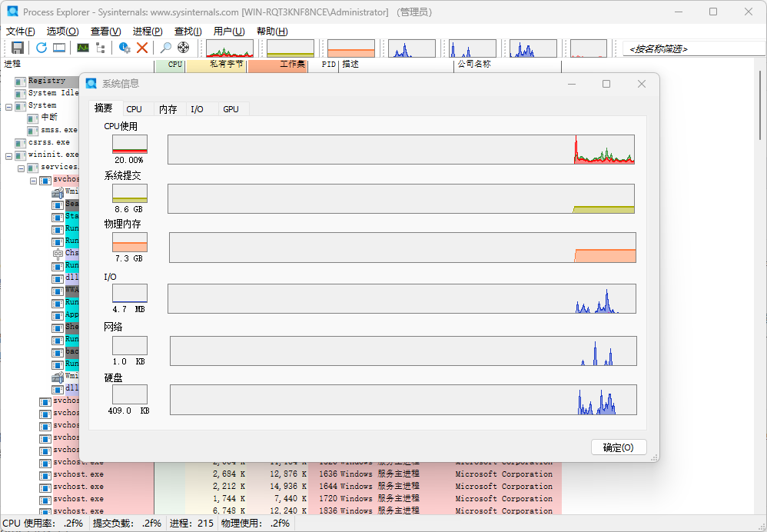This screenshot has width=767, height=532.
Task: Click the red X Kill Process icon
Action: pyautogui.click(x=142, y=48)
